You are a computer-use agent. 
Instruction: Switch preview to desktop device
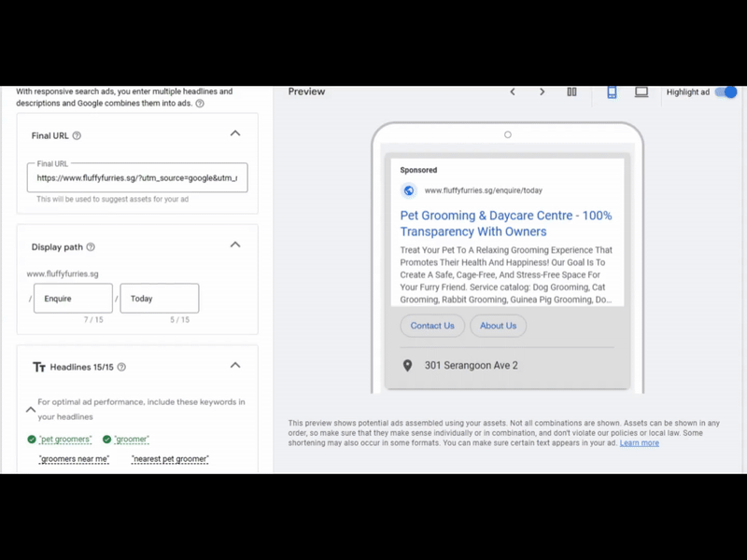tap(641, 91)
